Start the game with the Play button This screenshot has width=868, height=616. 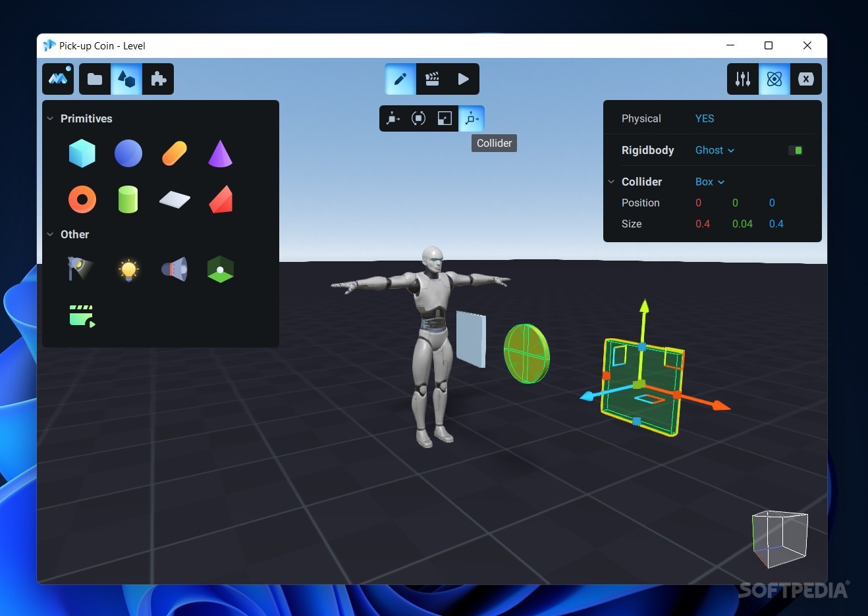tap(464, 79)
